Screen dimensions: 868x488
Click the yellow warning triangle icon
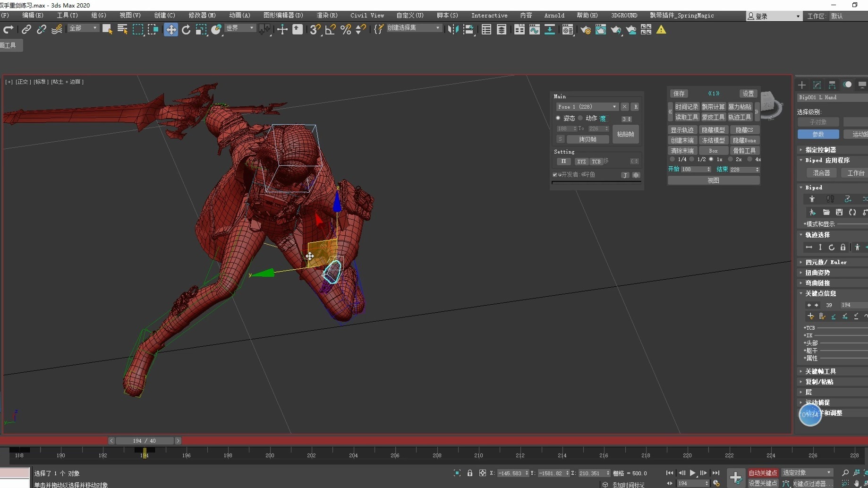click(x=661, y=30)
